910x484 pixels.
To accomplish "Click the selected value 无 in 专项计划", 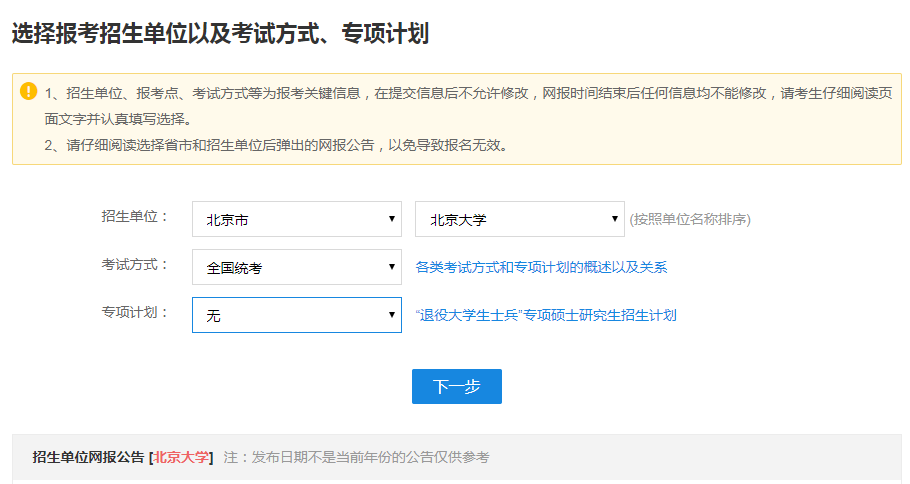I will (214, 316).
